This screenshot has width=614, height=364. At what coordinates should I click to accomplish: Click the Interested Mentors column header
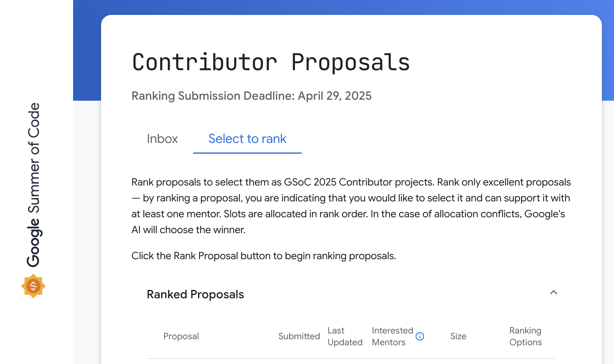392,336
